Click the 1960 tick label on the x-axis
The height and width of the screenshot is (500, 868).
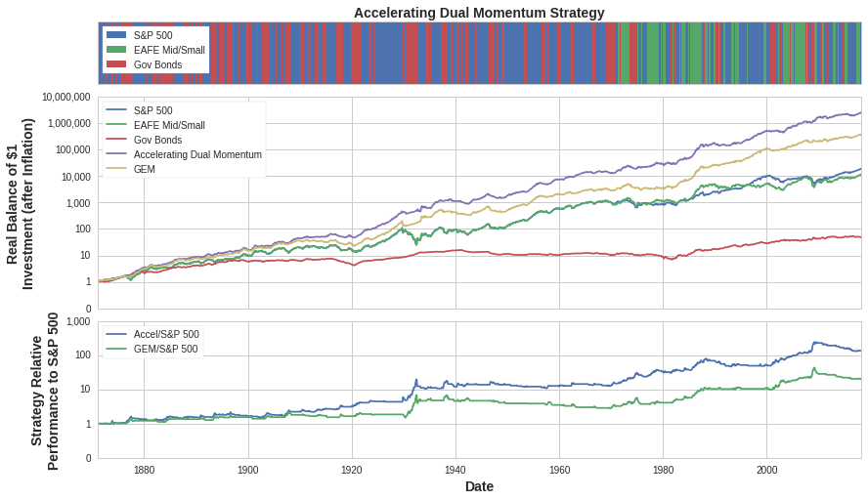pos(559,470)
